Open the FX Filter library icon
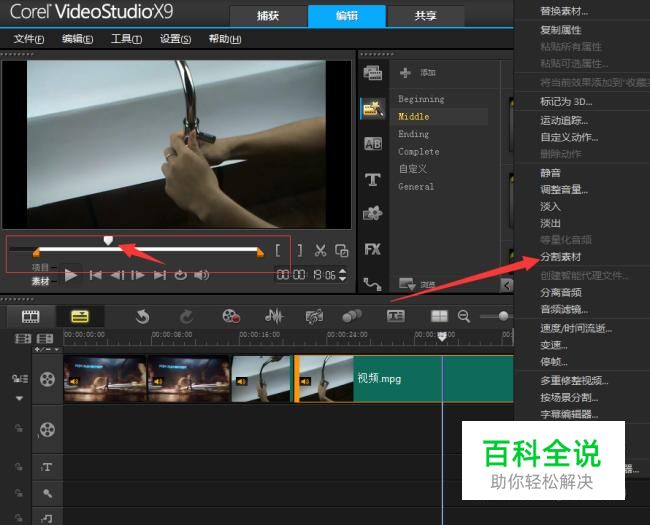650x525 pixels. [x=373, y=249]
